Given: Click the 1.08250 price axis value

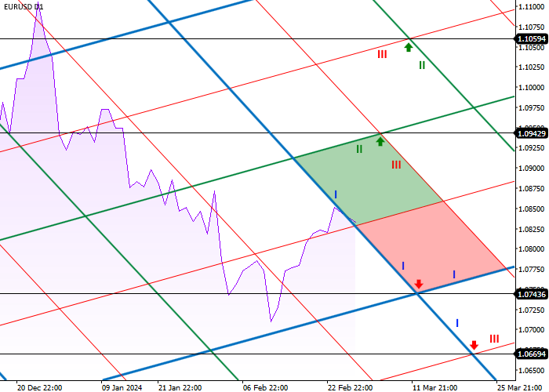Looking at the screenshot, I should (x=532, y=229).
